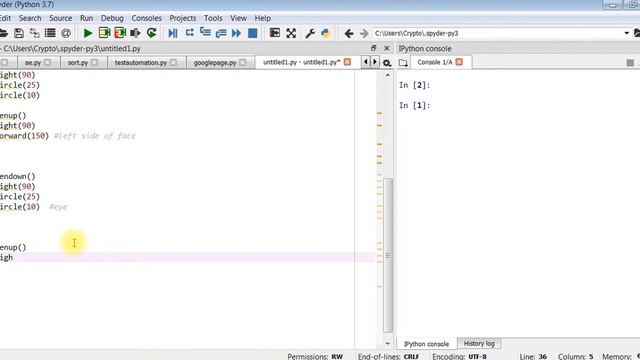Click the debug step icon
The height and width of the screenshot is (360, 640).
coord(189,33)
